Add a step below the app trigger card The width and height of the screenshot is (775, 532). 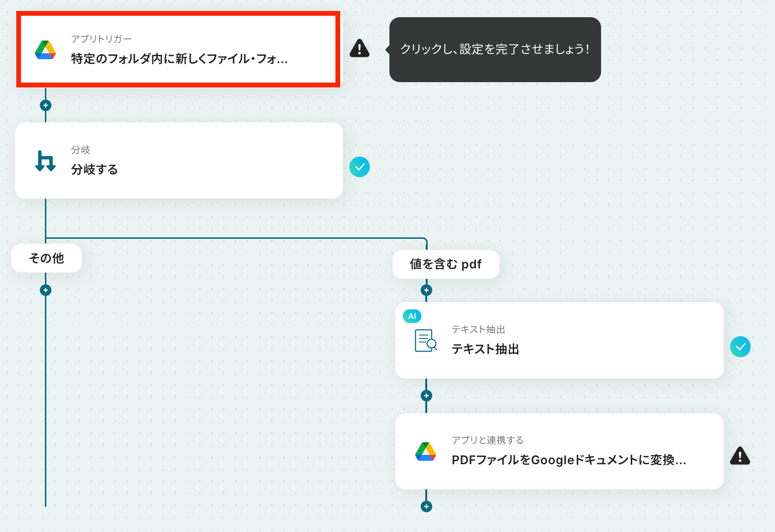45,105
